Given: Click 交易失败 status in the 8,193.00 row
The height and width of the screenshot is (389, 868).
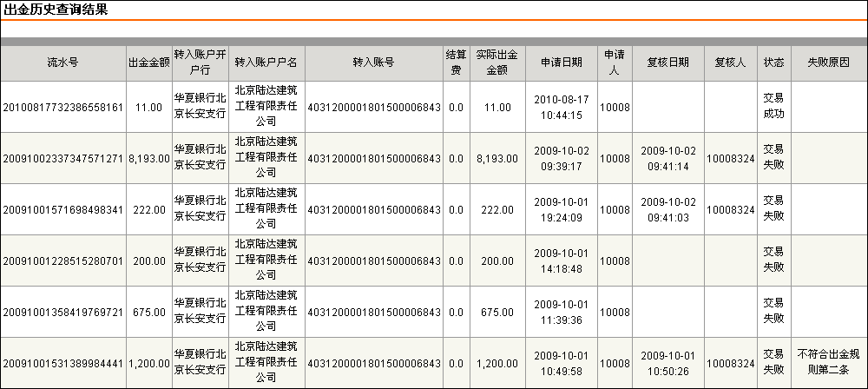Looking at the screenshot, I should coord(774,157).
